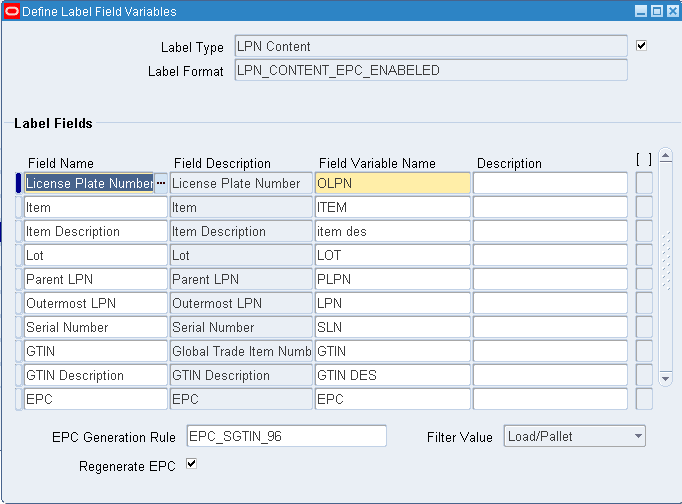Image resolution: width=682 pixels, height=504 pixels.
Task: Click the EPC Generation Rule field
Action: click(286, 436)
